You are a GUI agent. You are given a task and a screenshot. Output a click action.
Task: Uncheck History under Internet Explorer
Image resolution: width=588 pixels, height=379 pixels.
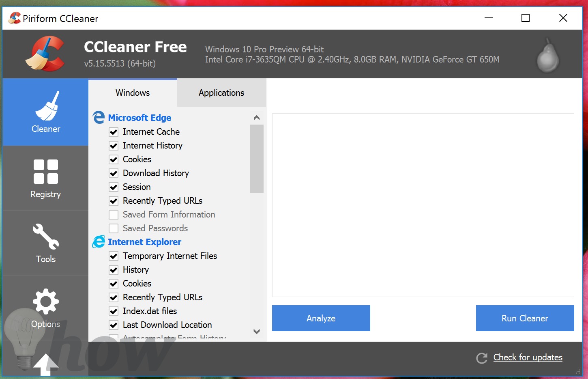pos(114,270)
